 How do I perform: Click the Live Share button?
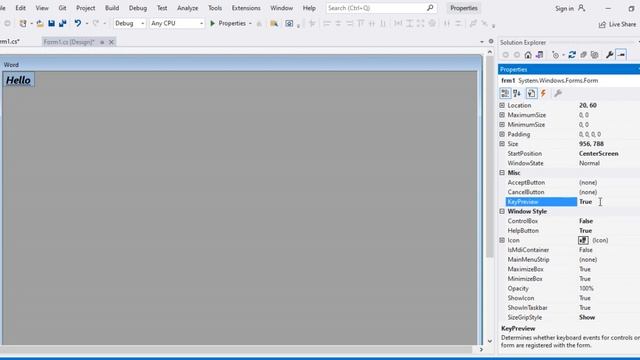point(617,24)
